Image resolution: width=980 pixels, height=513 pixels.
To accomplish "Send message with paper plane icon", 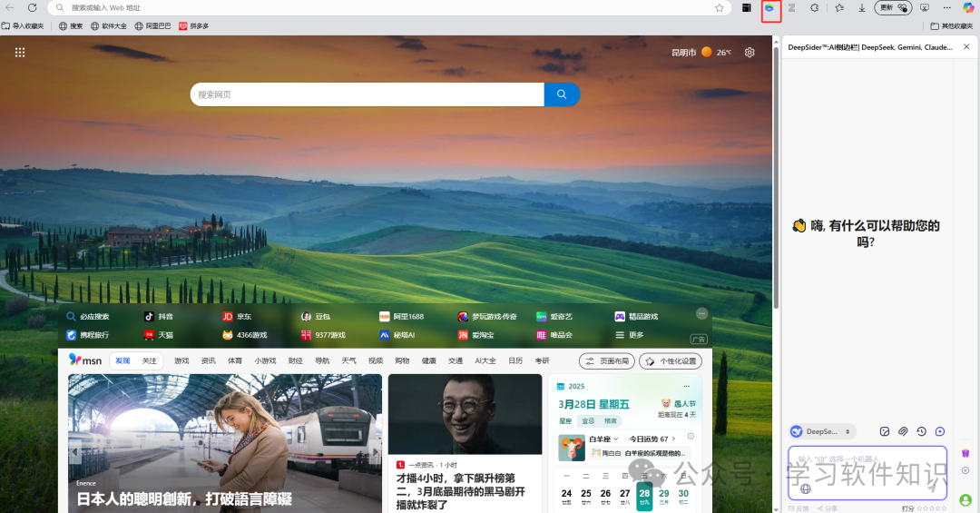I will pos(933,488).
